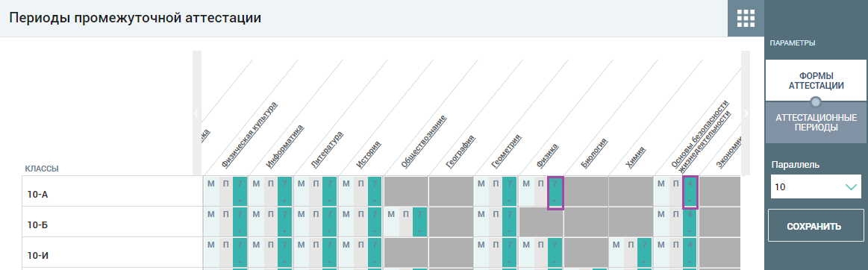Click the left scroll arrow of subjects header
The image size is (868, 270).
(196, 113)
